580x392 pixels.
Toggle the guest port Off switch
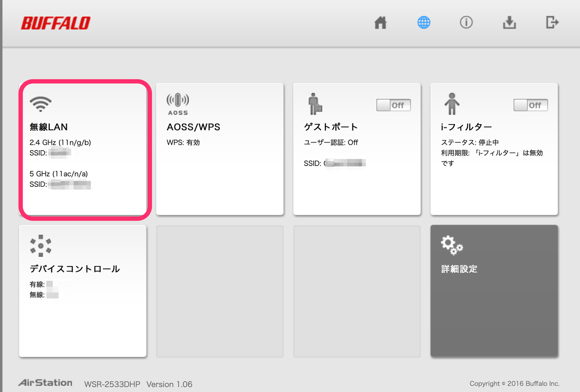pyautogui.click(x=393, y=105)
